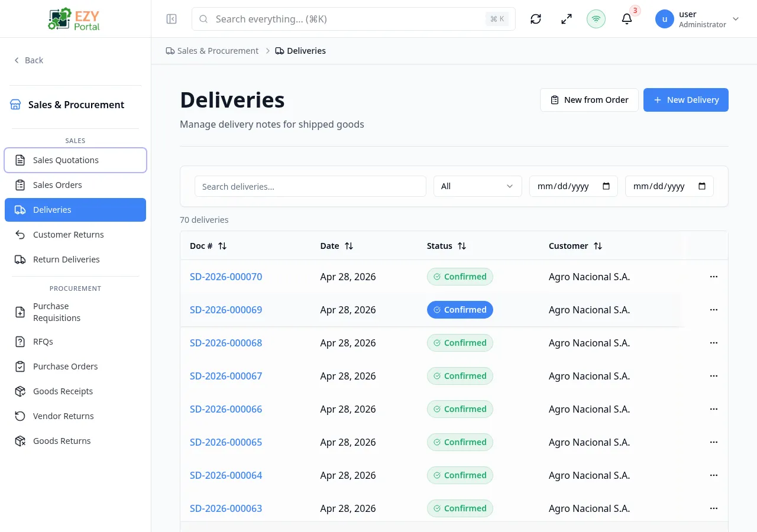
Task: Focus the Search deliveries field
Action: [x=310, y=186]
